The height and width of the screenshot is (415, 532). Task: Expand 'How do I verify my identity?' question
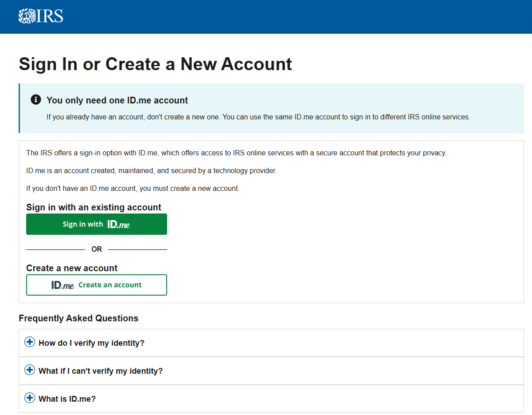tap(91, 343)
